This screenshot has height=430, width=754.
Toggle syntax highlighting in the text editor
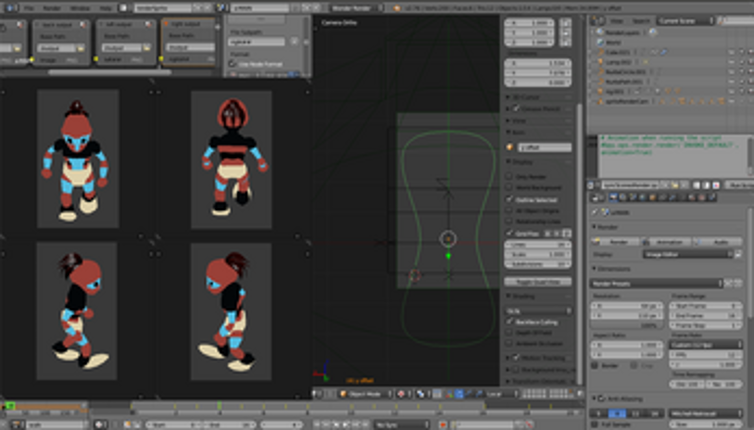pos(716,185)
